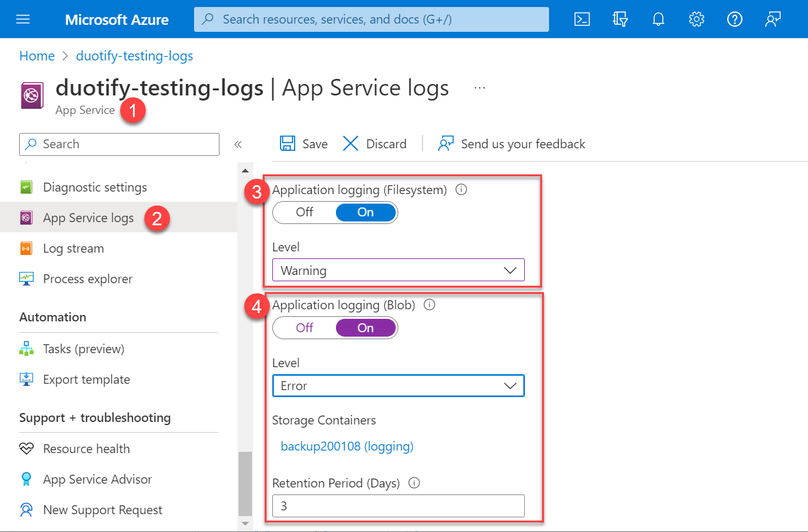Click the Save button label
The width and height of the screenshot is (808, 532).
point(315,144)
